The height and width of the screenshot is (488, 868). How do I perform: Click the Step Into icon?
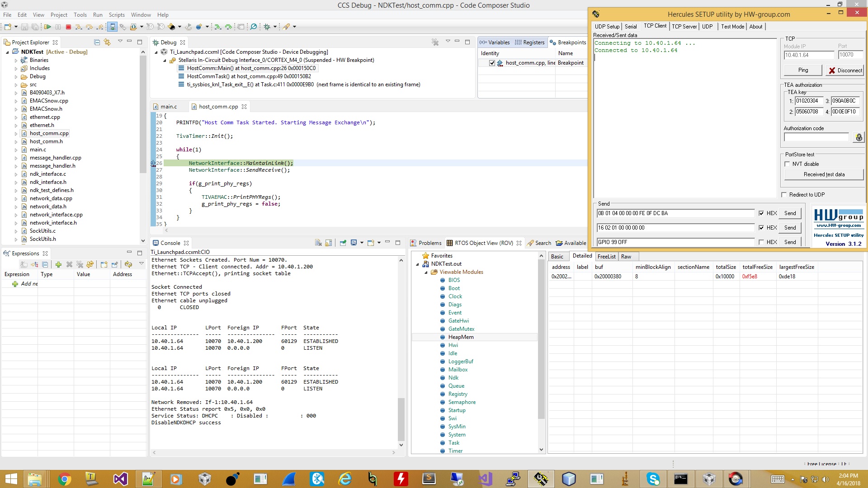pyautogui.click(x=79, y=27)
